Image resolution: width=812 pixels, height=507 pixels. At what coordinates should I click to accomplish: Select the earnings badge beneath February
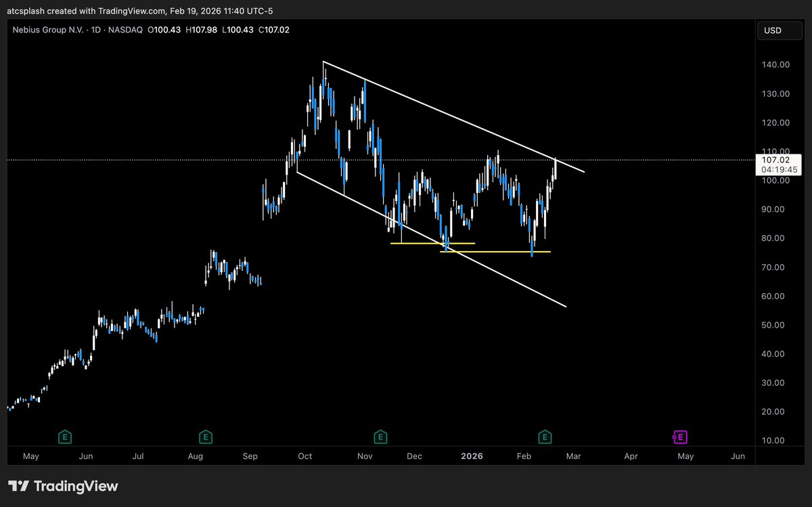[545, 437]
